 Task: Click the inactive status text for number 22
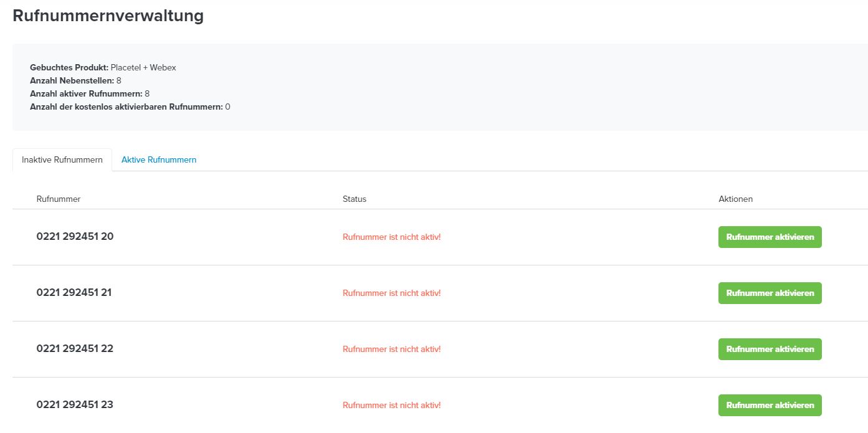[x=392, y=350]
